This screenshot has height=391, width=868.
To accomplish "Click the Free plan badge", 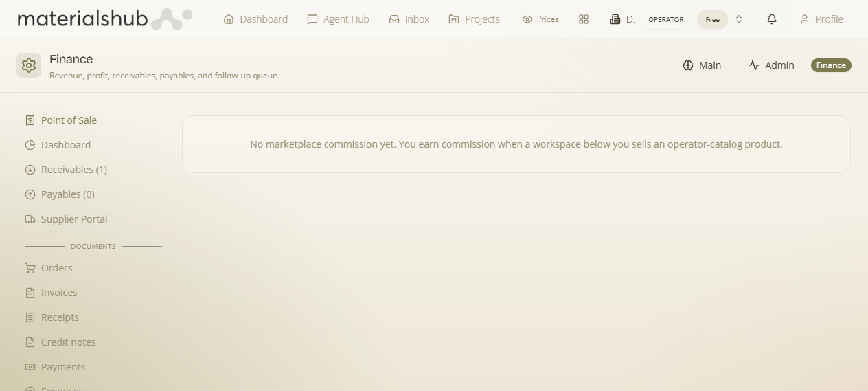I will 712,19.
